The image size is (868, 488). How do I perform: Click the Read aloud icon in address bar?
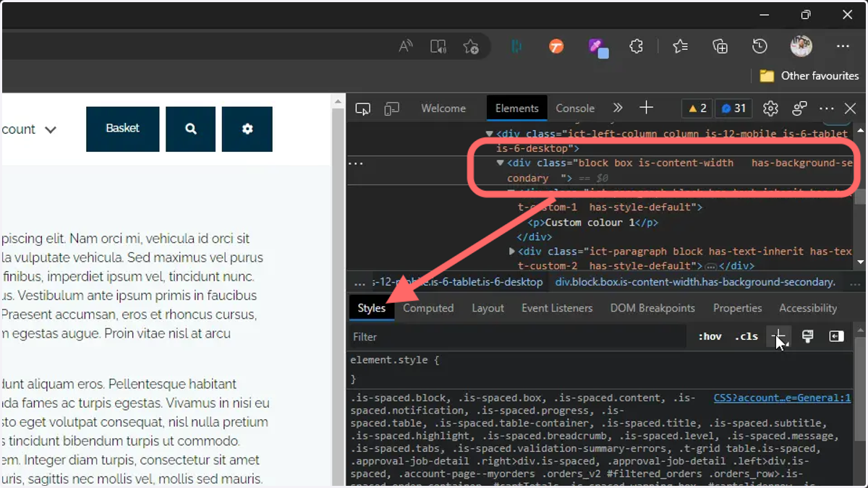click(406, 46)
